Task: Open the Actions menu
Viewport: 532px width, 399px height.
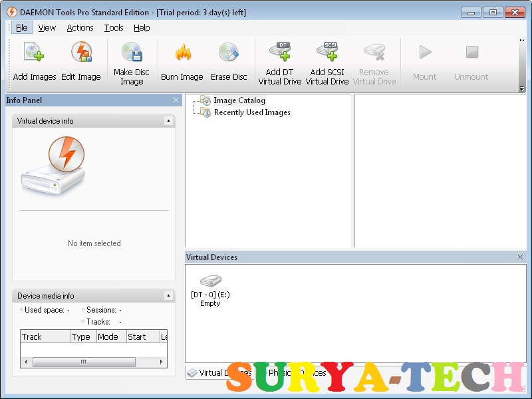Action: [x=80, y=27]
